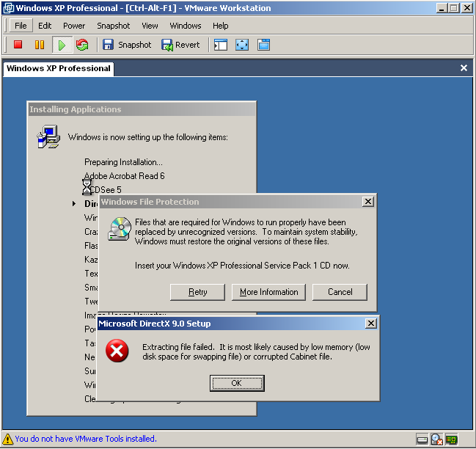
Task: Click the setup computer icon in Installing Applications
Action: (48, 136)
